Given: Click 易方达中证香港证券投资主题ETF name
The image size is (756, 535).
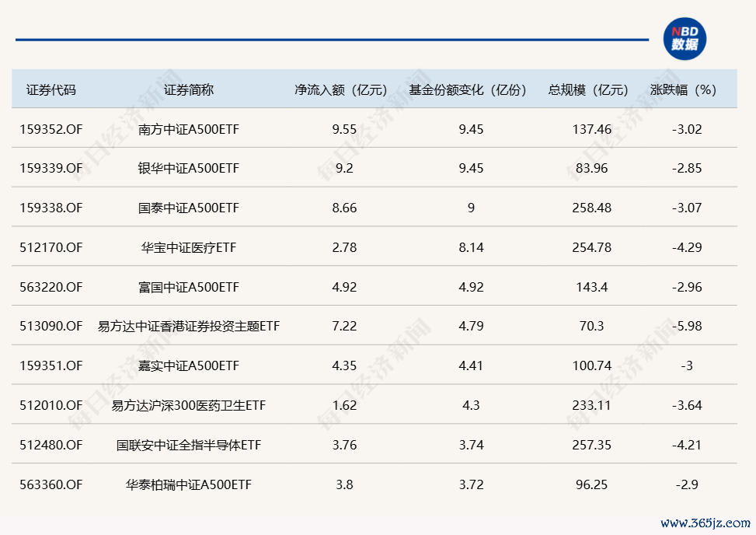Looking at the screenshot, I should (x=189, y=326).
